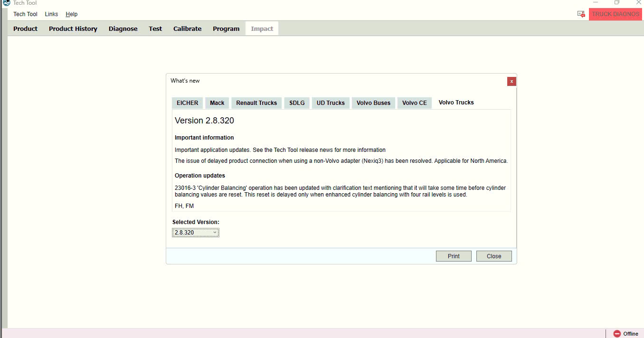Open the Program tab
The height and width of the screenshot is (338, 644).
pyautogui.click(x=226, y=28)
